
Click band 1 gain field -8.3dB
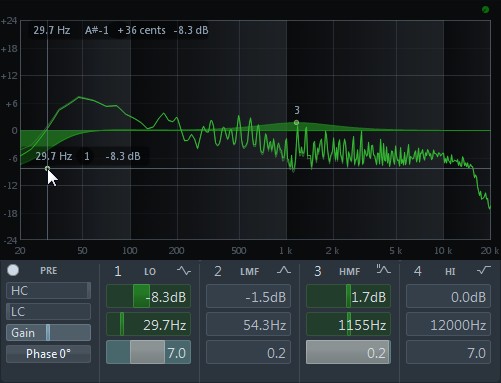pos(148,296)
